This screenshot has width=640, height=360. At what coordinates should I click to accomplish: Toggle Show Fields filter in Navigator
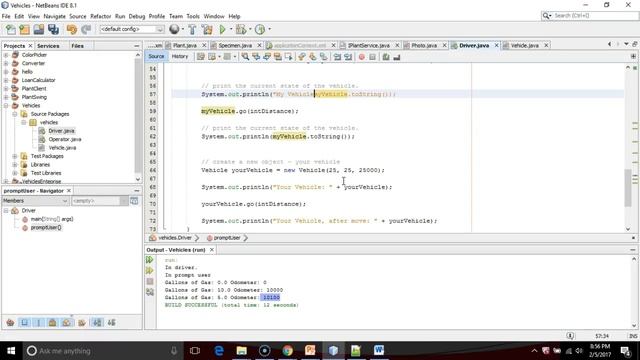pyautogui.click(x=24, y=323)
